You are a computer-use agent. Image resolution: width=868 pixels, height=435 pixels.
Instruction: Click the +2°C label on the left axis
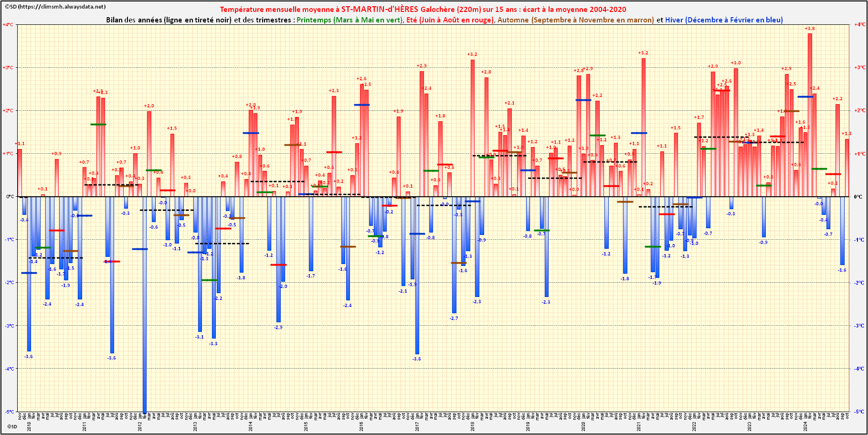pyautogui.click(x=8, y=110)
